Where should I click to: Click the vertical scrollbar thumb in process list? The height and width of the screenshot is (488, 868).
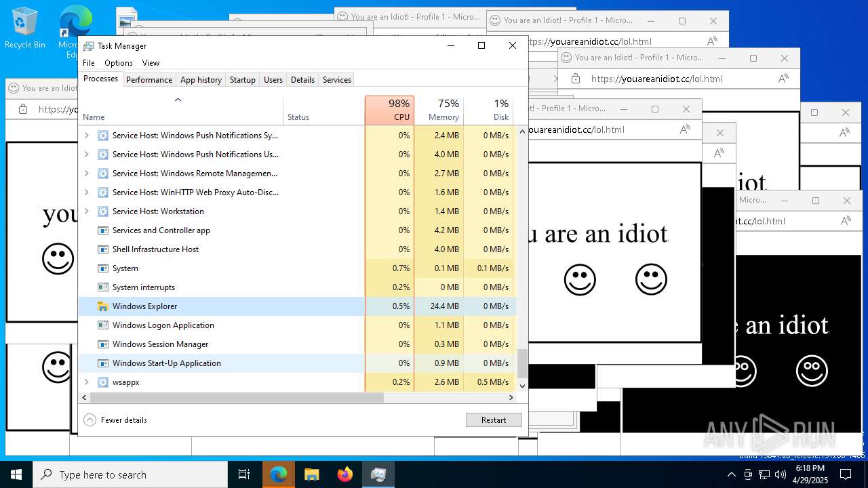(x=522, y=363)
